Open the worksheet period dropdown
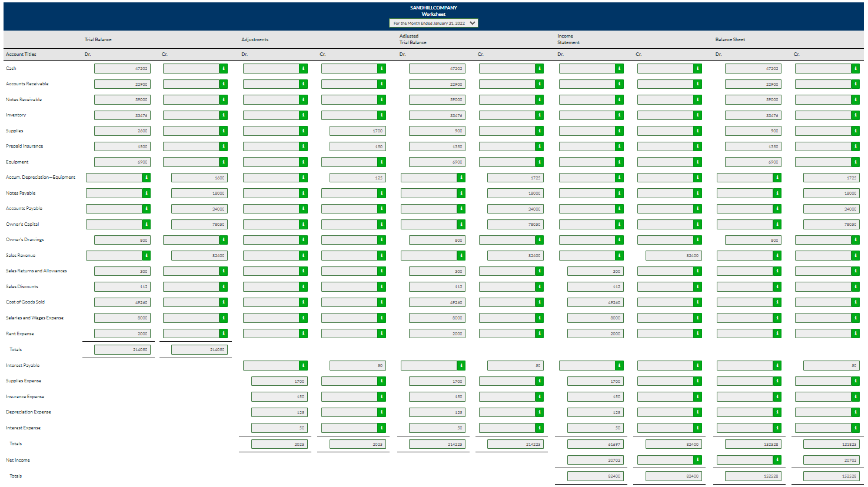The image size is (868, 487). (434, 23)
